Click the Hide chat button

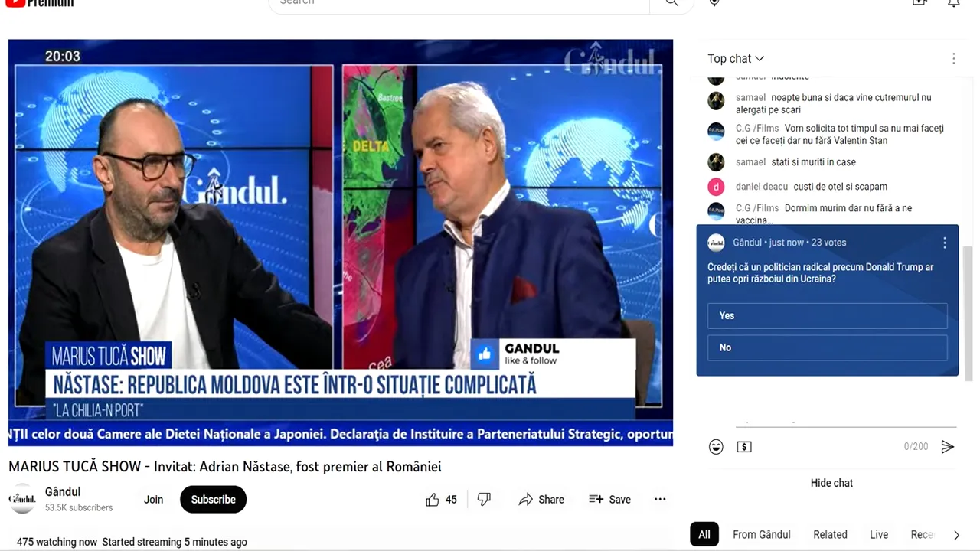point(831,483)
